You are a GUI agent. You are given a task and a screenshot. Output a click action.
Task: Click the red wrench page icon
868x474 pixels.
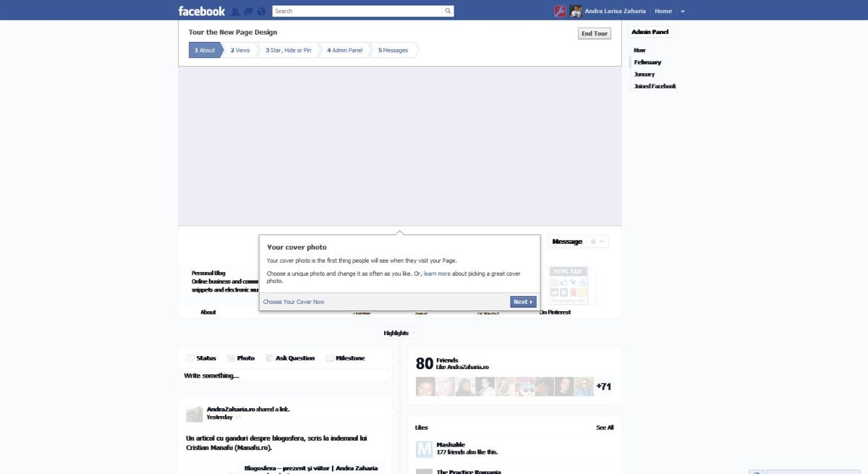tap(560, 11)
